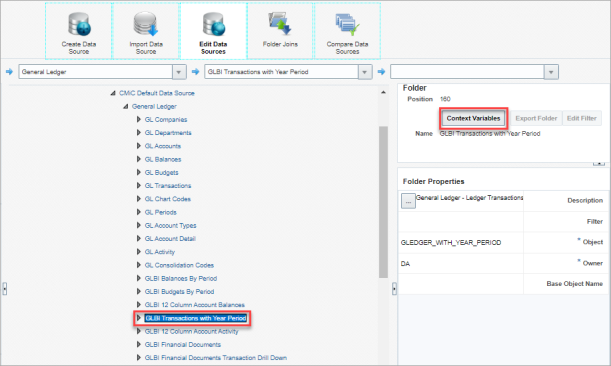Click the Filter property field

click(x=461, y=222)
